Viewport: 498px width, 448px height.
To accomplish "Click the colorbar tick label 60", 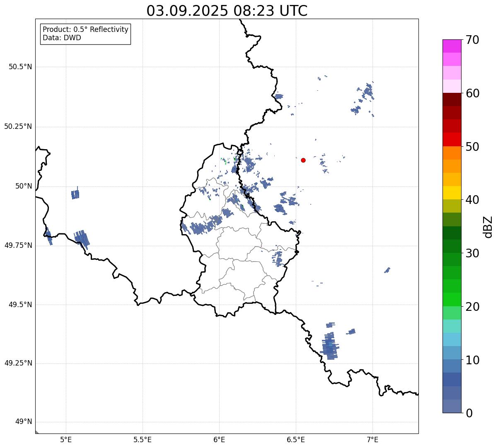I will pyautogui.click(x=472, y=93).
